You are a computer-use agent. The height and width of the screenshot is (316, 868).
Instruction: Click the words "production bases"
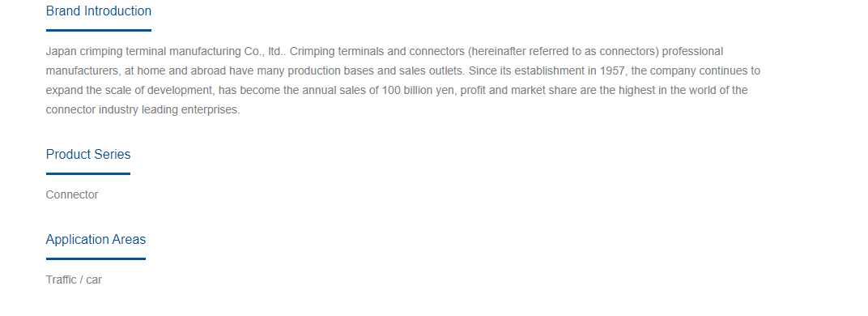click(x=331, y=71)
